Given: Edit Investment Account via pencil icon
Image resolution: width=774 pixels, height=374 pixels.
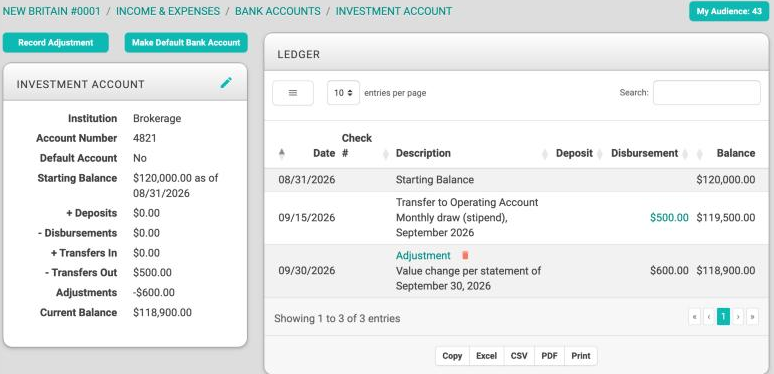Looking at the screenshot, I should (x=226, y=83).
